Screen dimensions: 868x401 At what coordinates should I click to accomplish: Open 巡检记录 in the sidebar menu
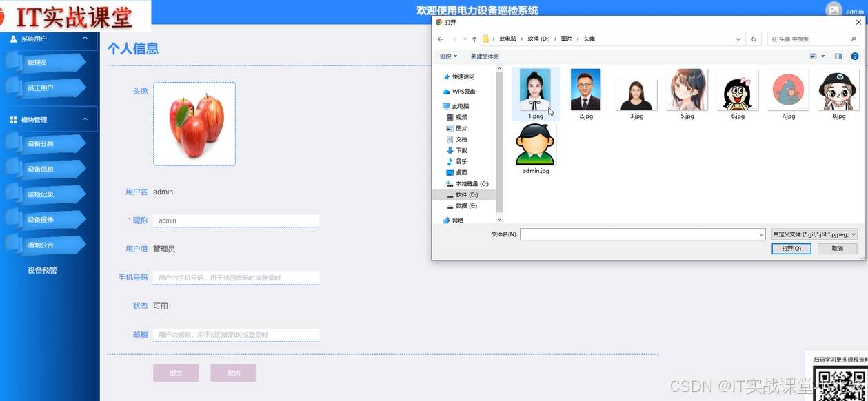41,194
